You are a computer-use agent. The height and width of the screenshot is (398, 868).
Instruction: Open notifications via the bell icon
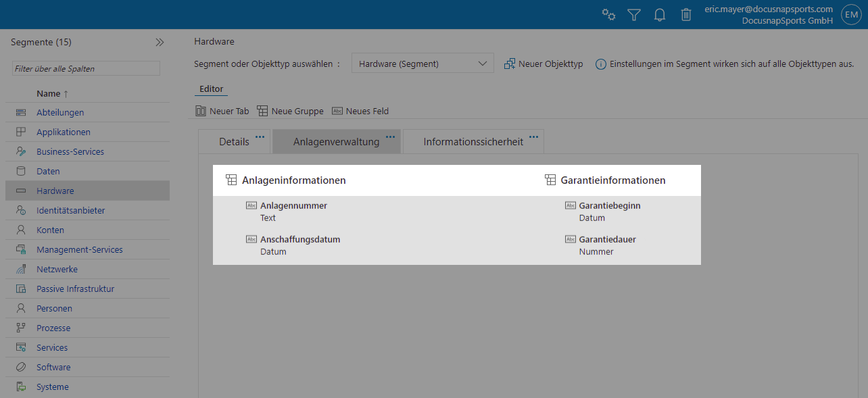point(659,14)
